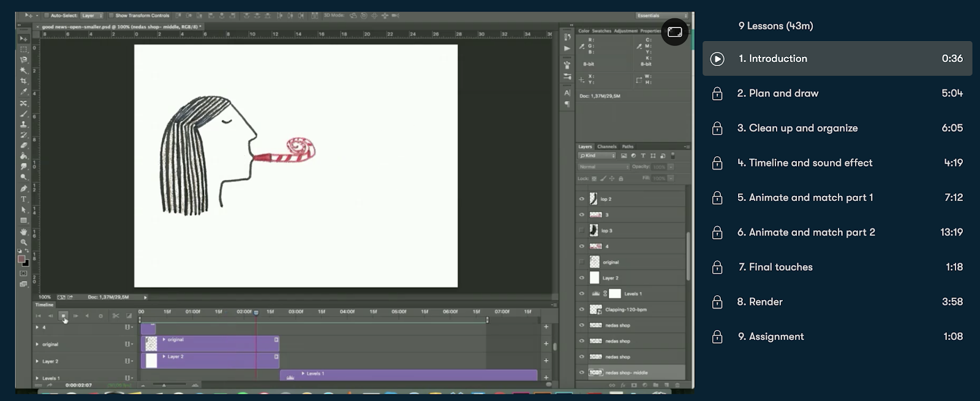Switch to the Channels tab

pyautogui.click(x=607, y=146)
